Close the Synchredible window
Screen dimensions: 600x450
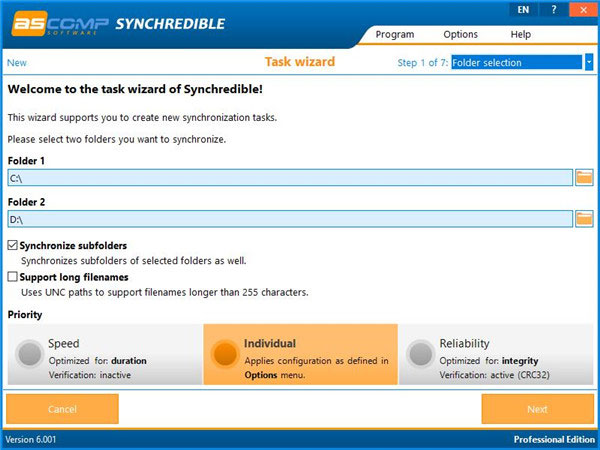tap(583, 10)
